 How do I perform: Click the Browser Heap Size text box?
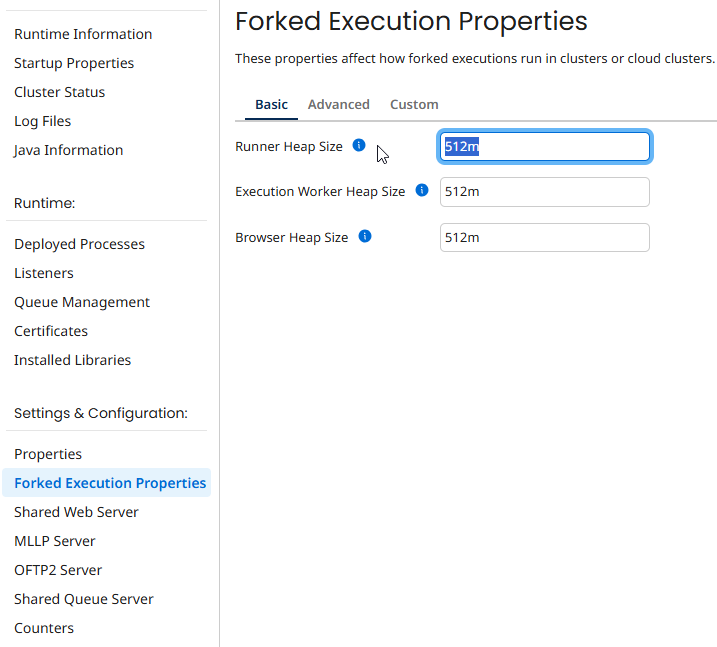pos(545,238)
